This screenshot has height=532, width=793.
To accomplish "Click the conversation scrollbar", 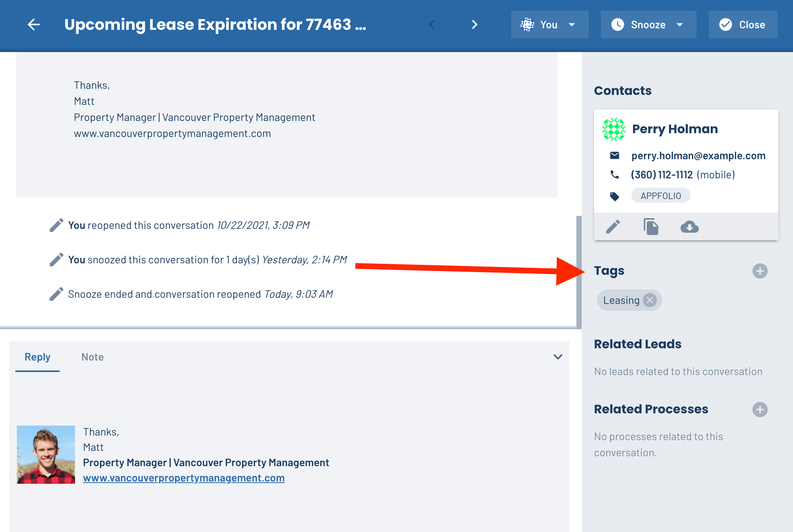I will (579, 272).
